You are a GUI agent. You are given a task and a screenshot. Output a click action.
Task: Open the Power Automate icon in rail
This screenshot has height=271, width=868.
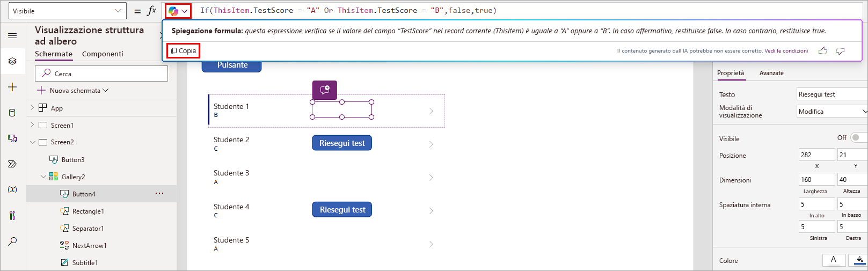12,164
